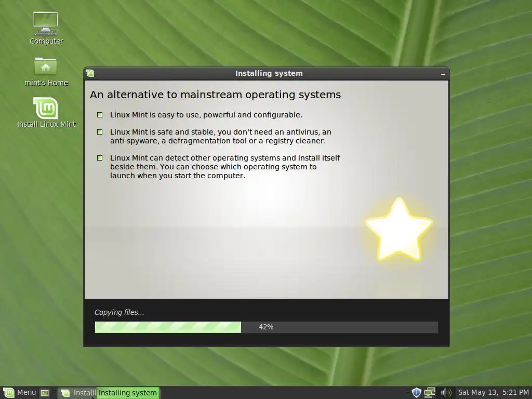Click the glowing star graphic in the slideshow
The width and height of the screenshot is (532, 399).
point(399,229)
